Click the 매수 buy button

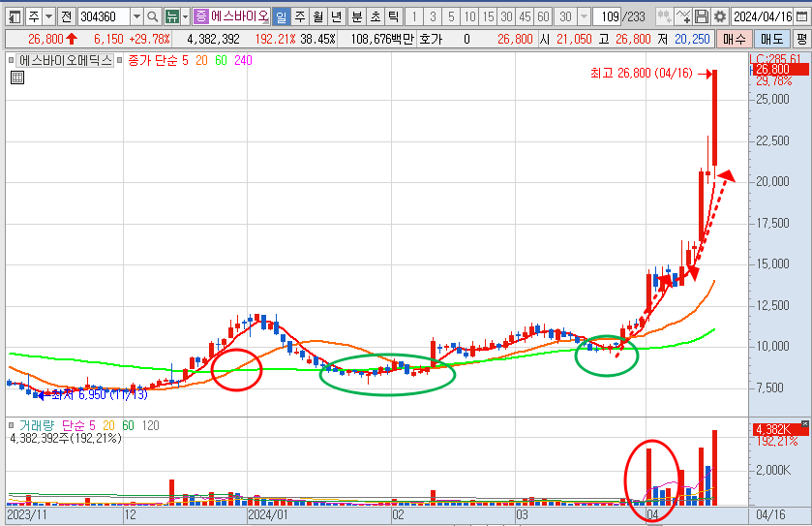click(735, 39)
